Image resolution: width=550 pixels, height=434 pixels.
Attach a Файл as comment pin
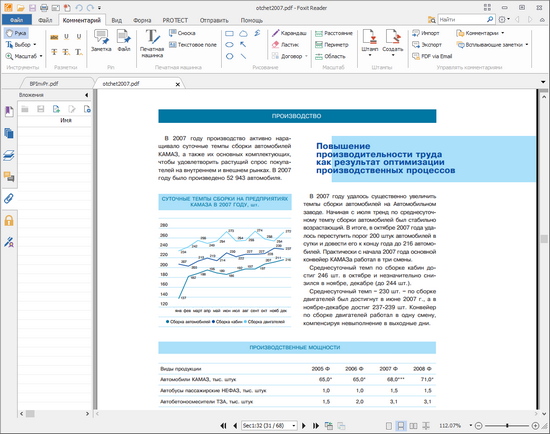[123, 41]
